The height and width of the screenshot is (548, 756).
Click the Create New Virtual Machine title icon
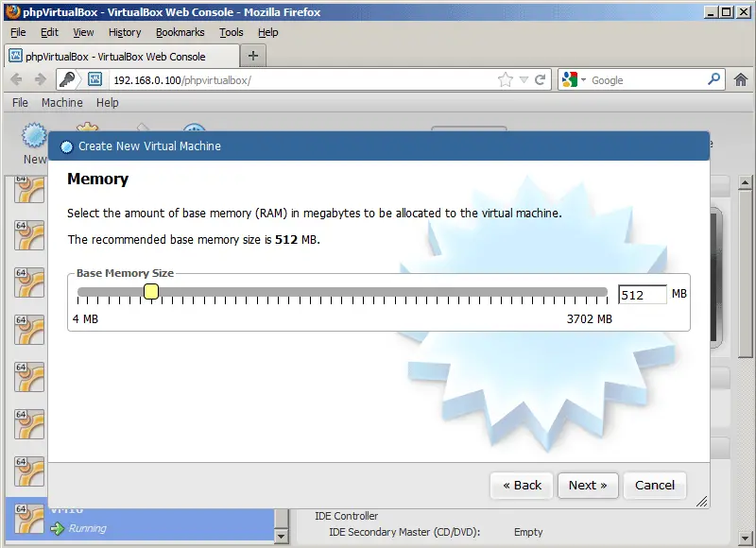66,146
